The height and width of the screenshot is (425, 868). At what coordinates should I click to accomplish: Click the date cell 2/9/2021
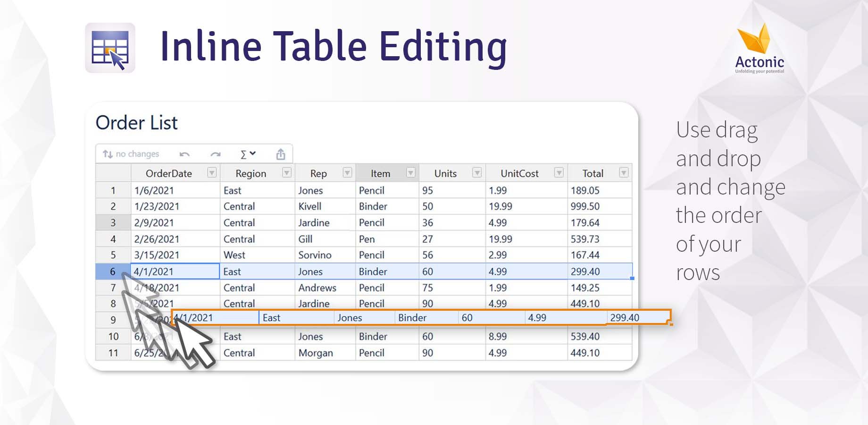click(175, 222)
